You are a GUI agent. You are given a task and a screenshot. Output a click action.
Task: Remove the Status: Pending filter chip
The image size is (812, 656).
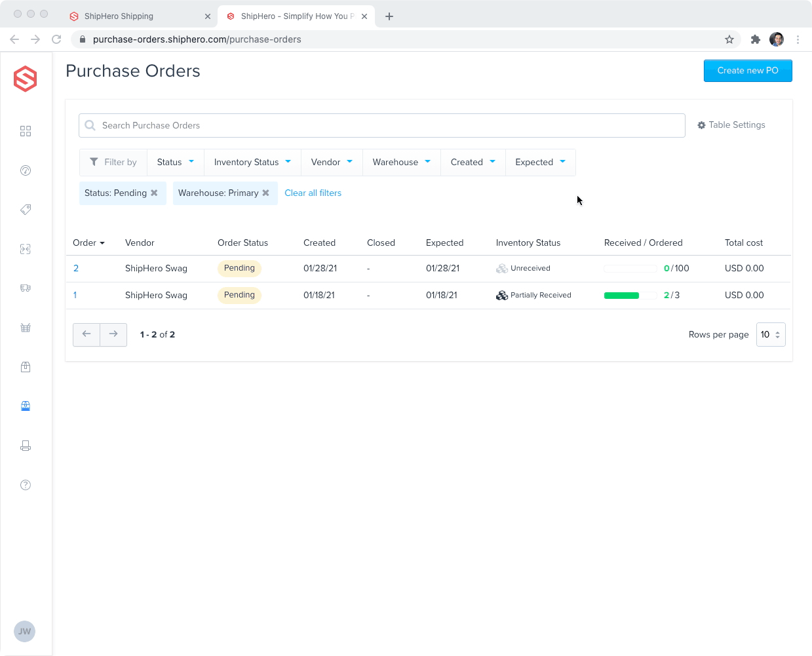coord(154,193)
